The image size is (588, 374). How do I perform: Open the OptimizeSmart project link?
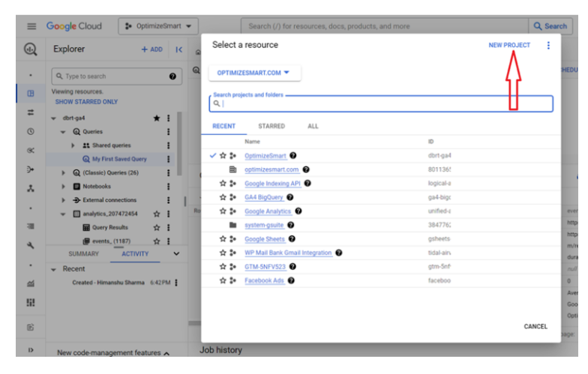(265, 156)
